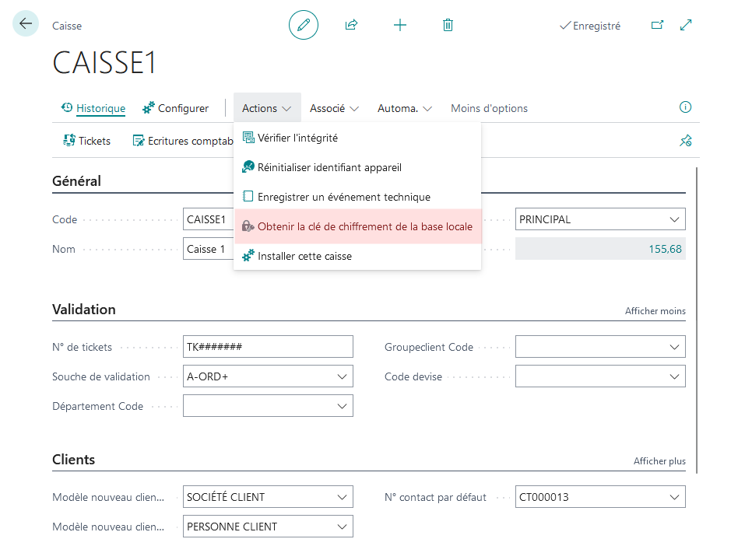Click the Code field CAISSE1
Screen dimensions: 752x560
click(208, 219)
